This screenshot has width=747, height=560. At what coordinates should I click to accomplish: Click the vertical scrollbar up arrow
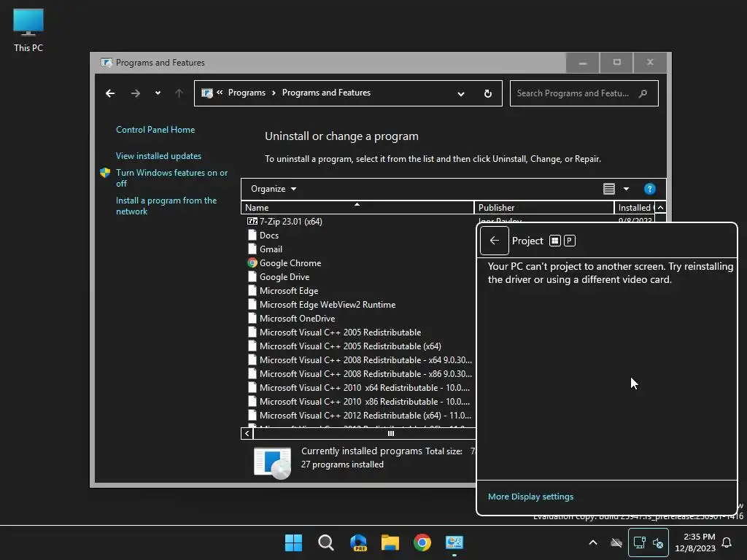pos(660,208)
